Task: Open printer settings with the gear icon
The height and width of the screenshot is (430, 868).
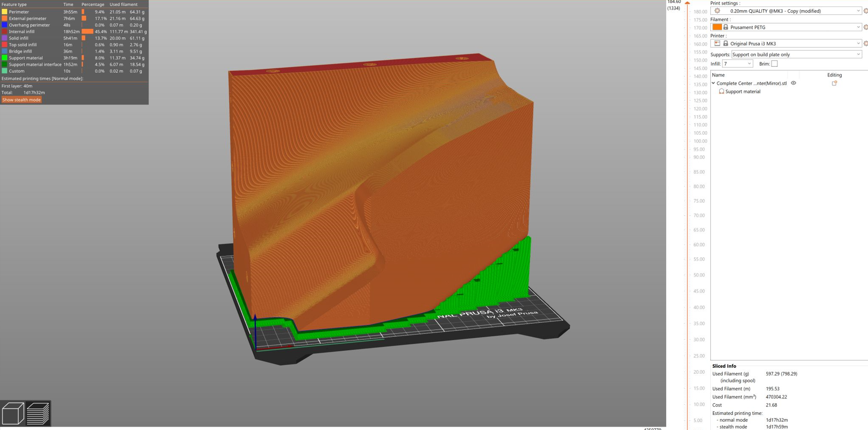Action: 866,43
